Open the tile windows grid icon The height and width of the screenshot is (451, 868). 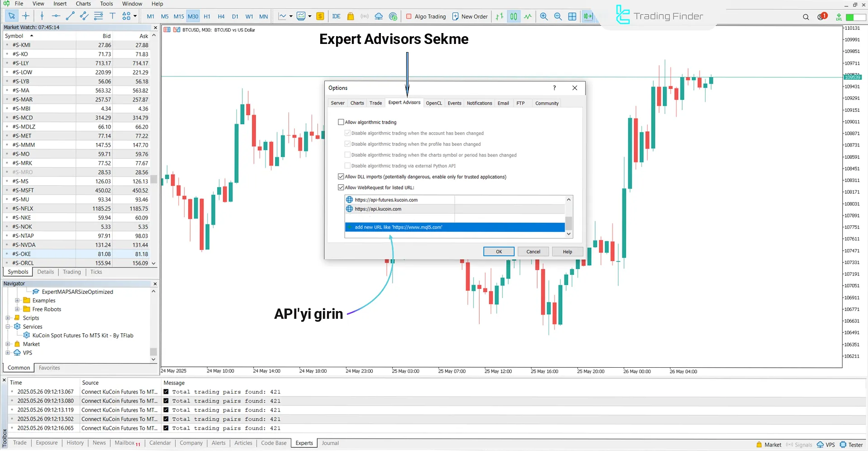(x=572, y=16)
